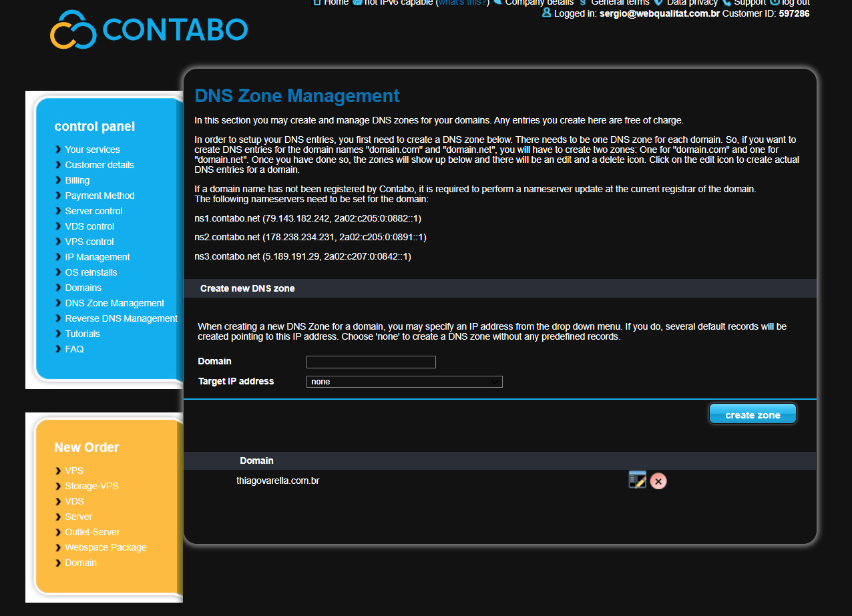This screenshot has height=616, width=852.
Task: Click the Customer ID 597286 text
Action: [766, 13]
